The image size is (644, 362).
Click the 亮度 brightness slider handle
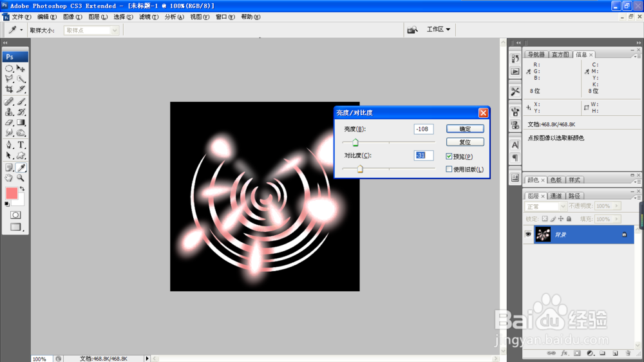click(x=355, y=142)
